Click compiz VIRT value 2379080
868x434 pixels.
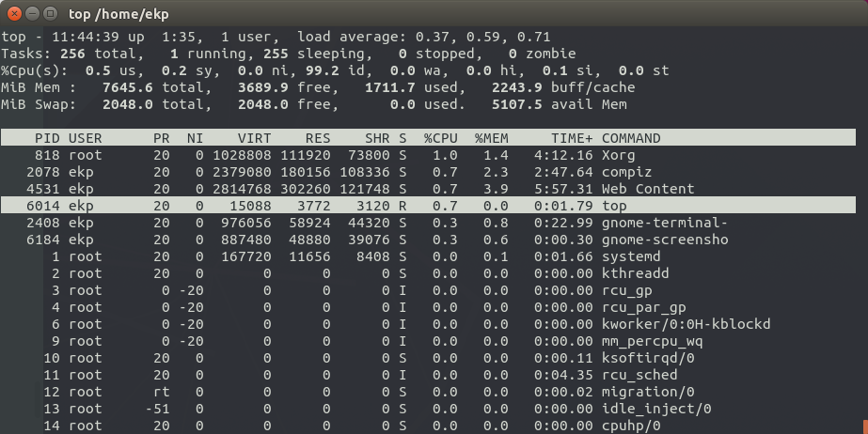(x=242, y=172)
